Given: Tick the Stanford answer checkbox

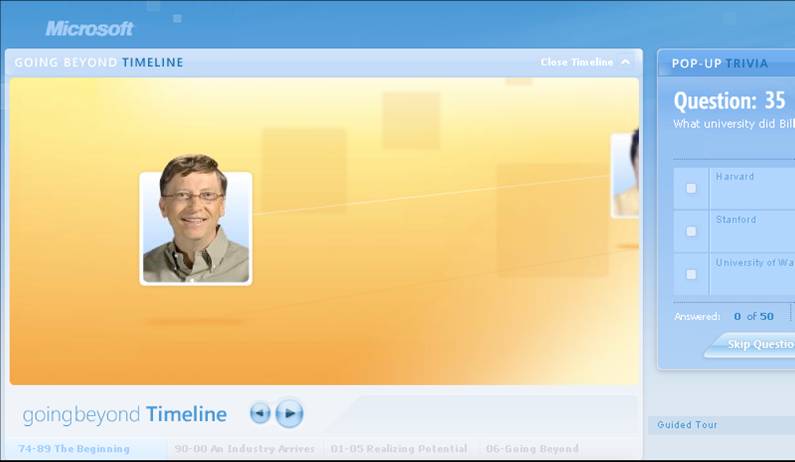Looking at the screenshot, I should tap(691, 231).
